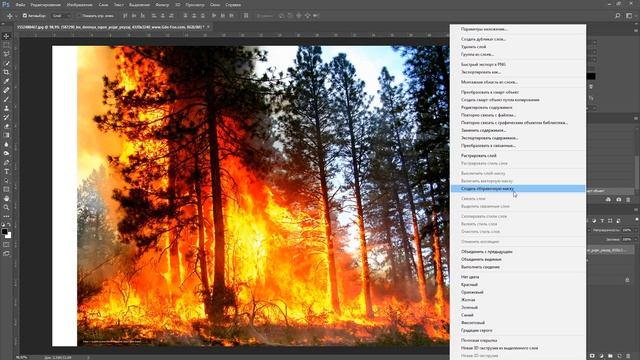Click the camera snapshot icon in History panel

coord(618,200)
